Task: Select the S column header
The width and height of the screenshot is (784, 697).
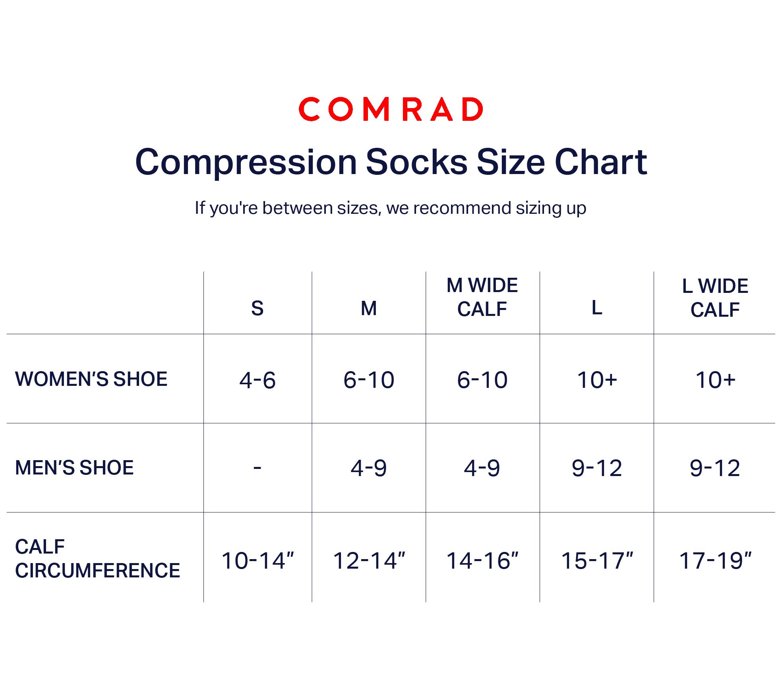Action: (x=257, y=308)
